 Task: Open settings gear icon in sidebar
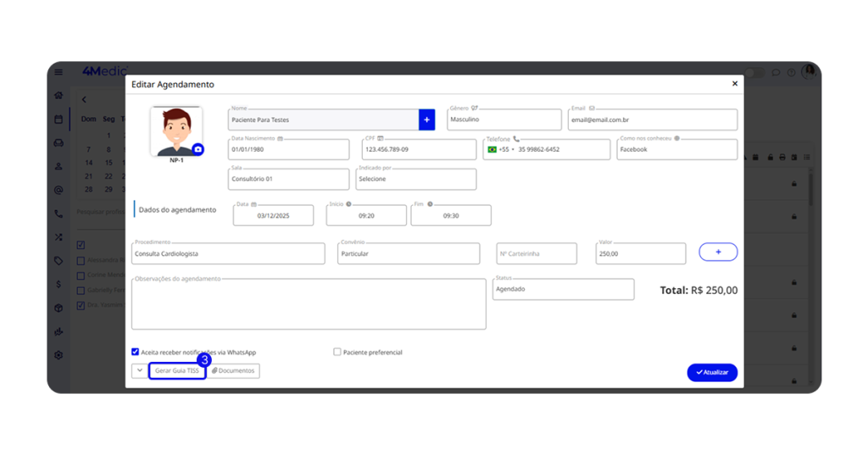pos(58,355)
